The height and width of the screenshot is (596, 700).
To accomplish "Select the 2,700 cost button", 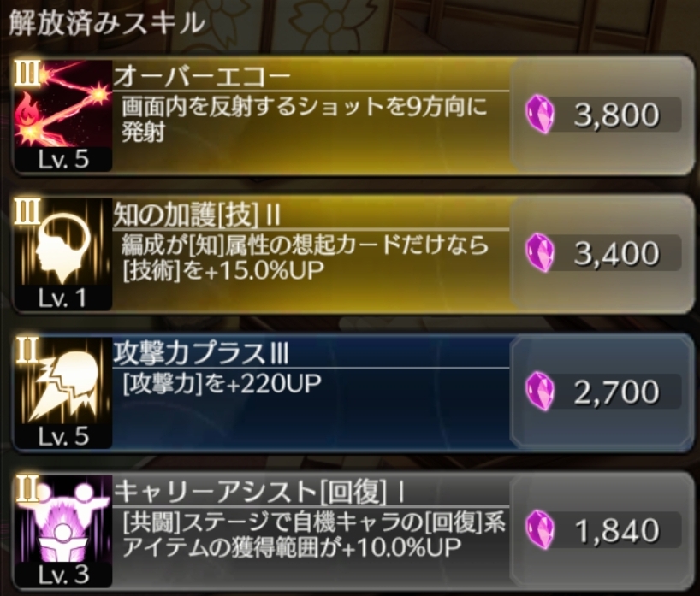I will pos(602,392).
